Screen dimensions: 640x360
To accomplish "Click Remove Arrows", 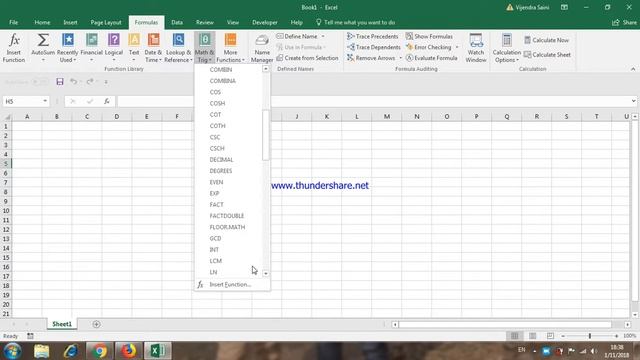I will (x=371, y=58).
